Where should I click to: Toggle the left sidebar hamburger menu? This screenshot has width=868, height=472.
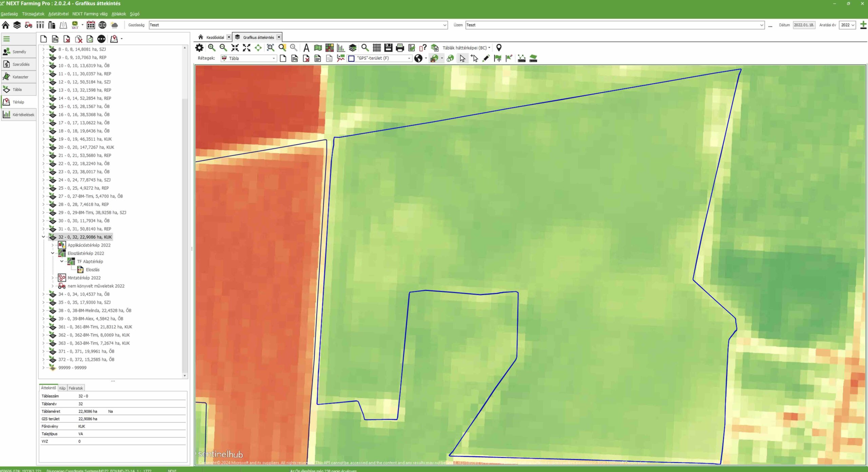[6, 39]
